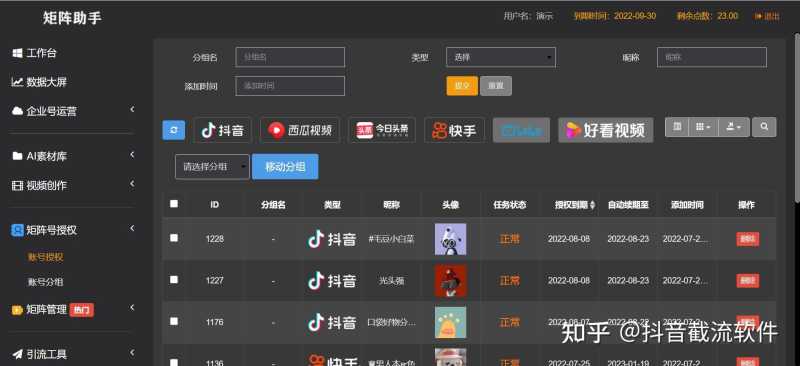This screenshot has height=366, width=800.
Task: Open the export dropdown in toolbar
Action: (734, 127)
